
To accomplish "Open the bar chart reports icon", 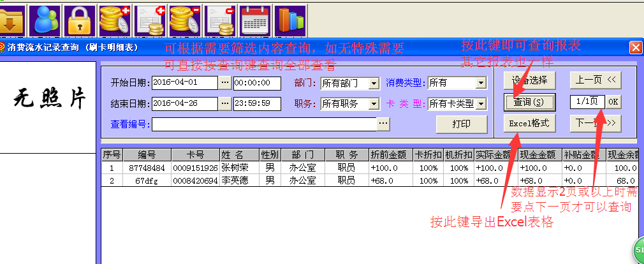I will [290, 20].
